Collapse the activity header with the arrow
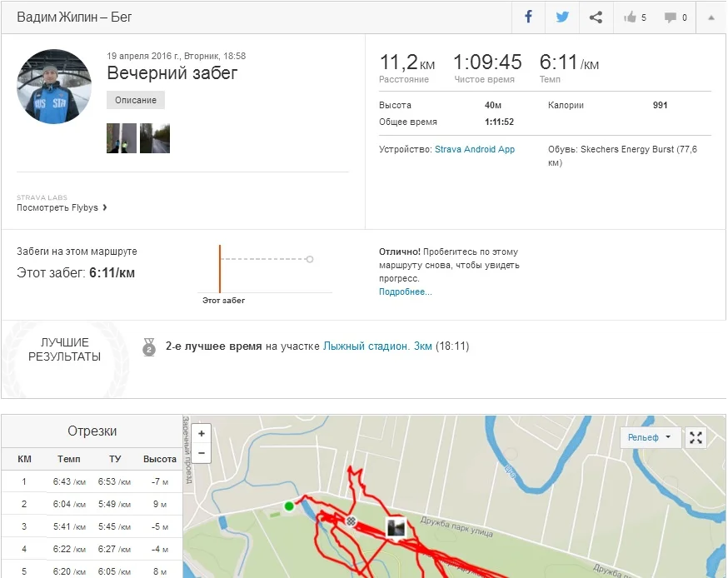Viewport: 728px width, 578px height. point(711,17)
